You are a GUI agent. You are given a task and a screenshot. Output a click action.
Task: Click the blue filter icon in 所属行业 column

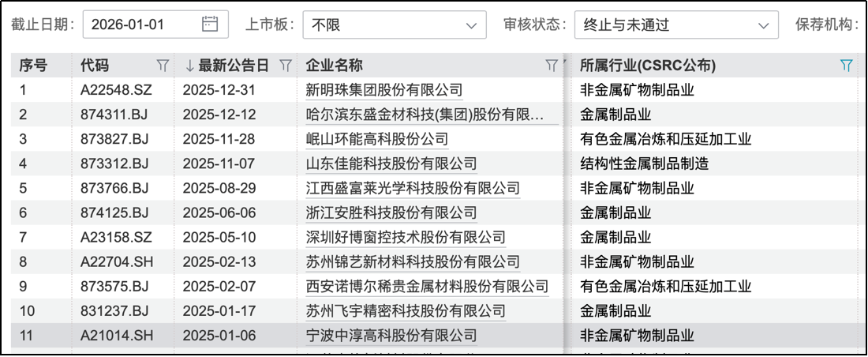pyautogui.click(x=846, y=66)
